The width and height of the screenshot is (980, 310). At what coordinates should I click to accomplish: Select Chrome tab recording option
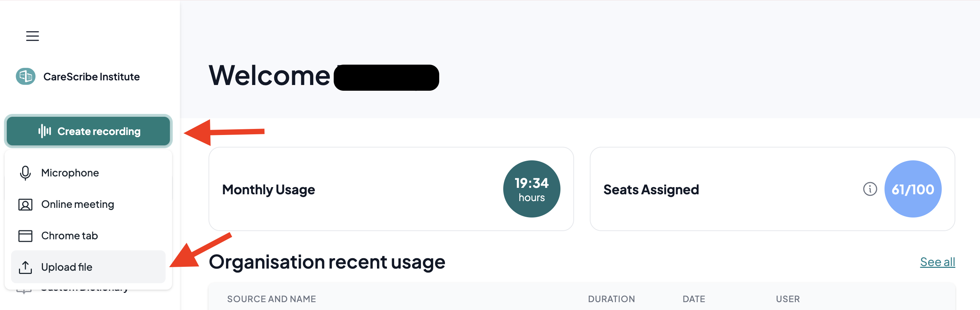coord(88,236)
